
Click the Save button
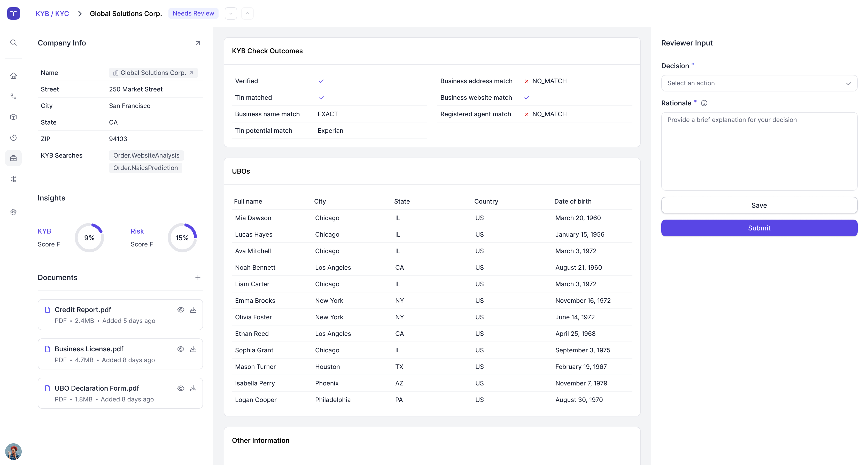(x=759, y=205)
